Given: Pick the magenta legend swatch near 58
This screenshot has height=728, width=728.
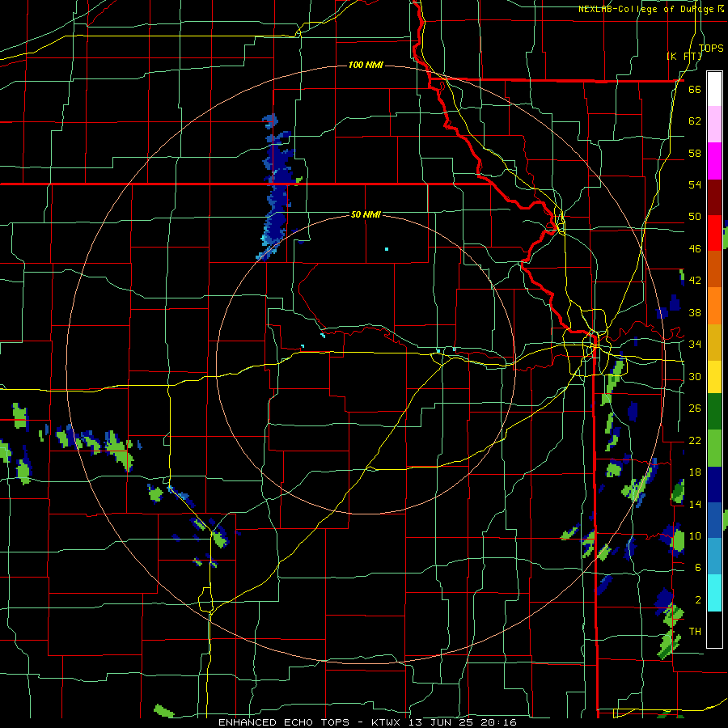Looking at the screenshot, I should click(x=714, y=161).
